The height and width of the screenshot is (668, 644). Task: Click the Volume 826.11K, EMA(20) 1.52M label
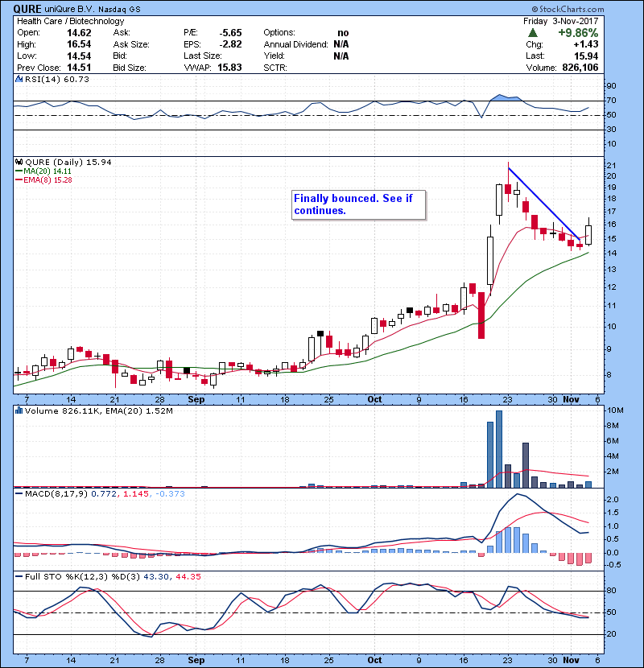(x=98, y=411)
